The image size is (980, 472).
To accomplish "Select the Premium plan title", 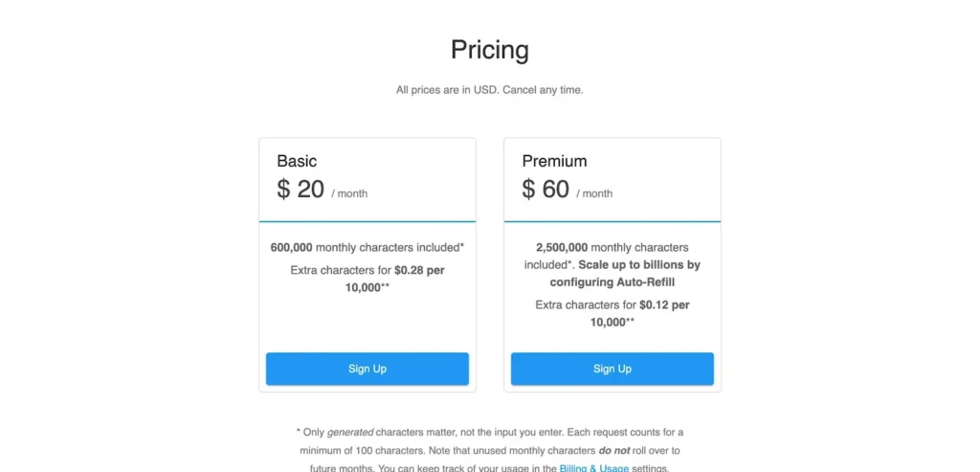I will [554, 161].
